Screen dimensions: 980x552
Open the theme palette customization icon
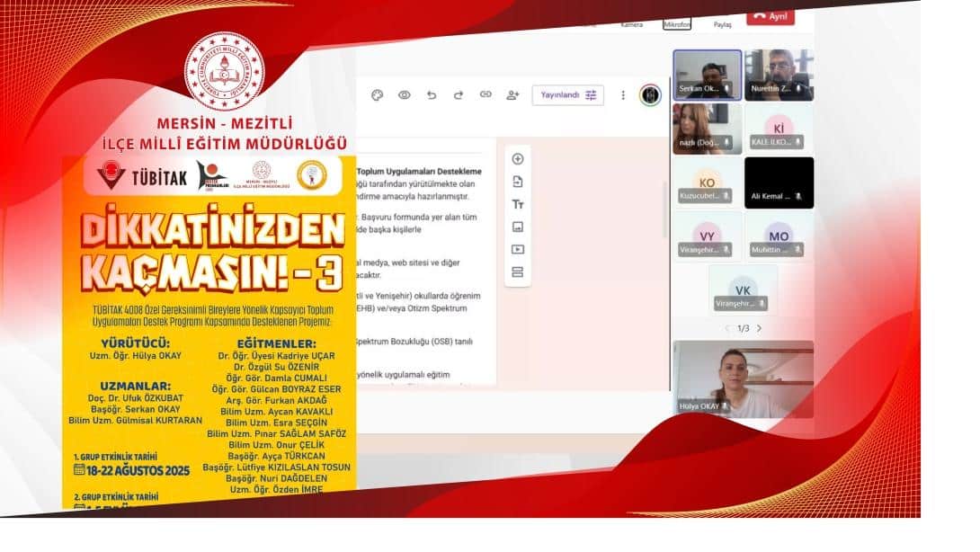coord(377,95)
